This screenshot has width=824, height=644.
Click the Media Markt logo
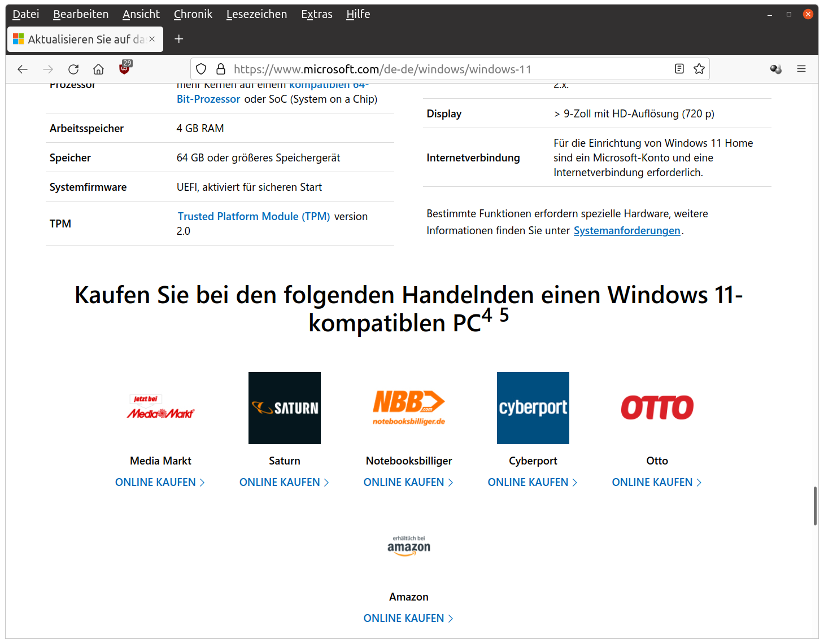click(x=160, y=408)
